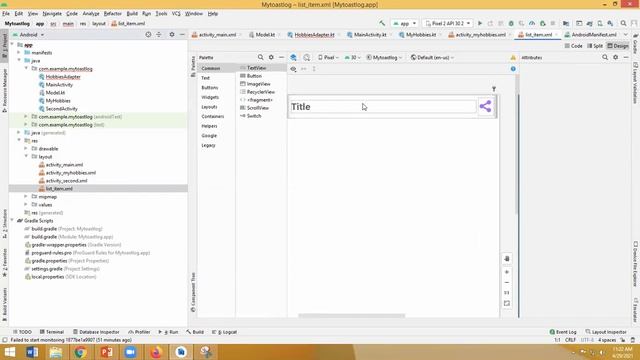This screenshot has height=360, width=640.
Task: Select RecyclerView in the palette
Action: click(x=258, y=92)
